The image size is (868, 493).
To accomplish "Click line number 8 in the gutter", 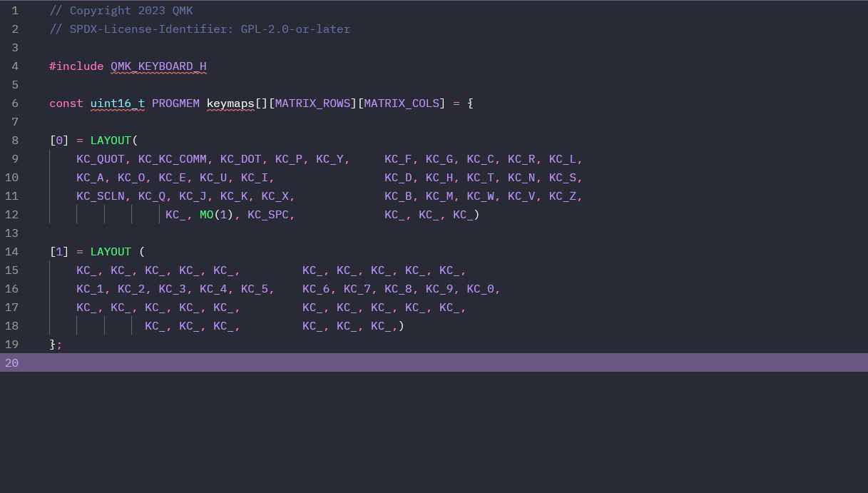I will (x=15, y=141).
